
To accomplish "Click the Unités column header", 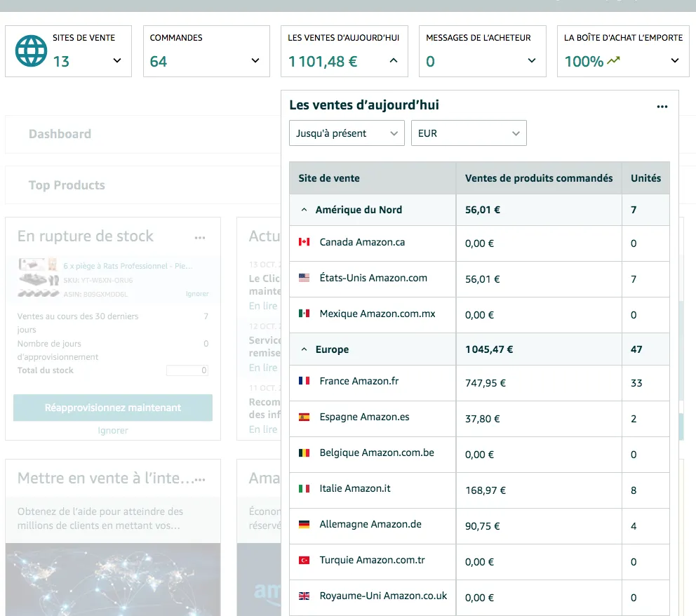I will click(646, 178).
